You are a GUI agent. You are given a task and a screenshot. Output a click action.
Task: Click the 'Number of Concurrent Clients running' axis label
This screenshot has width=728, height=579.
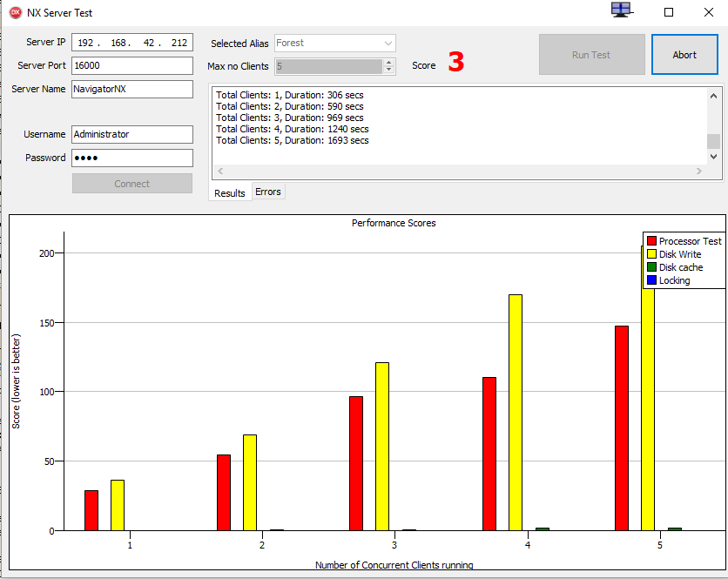tap(394, 565)
